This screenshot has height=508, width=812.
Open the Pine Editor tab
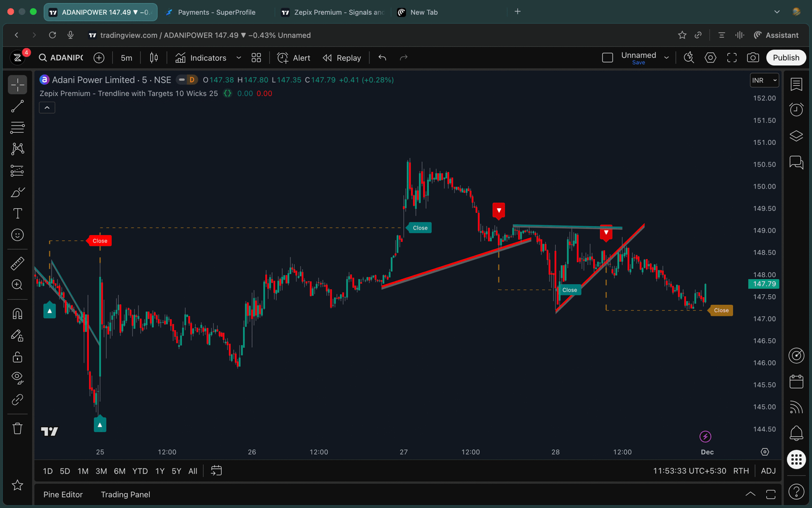[63, 494]
